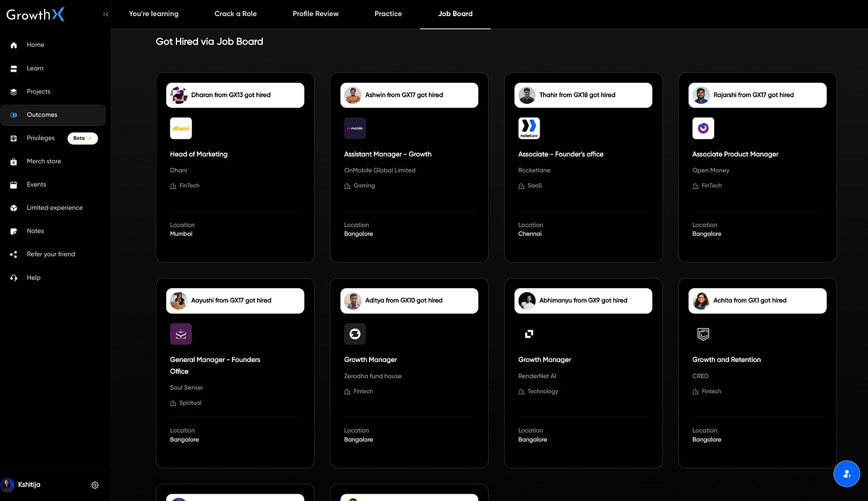Switch to Crack a Role tab
Screen dimensions: 868x501
[235, 14]
